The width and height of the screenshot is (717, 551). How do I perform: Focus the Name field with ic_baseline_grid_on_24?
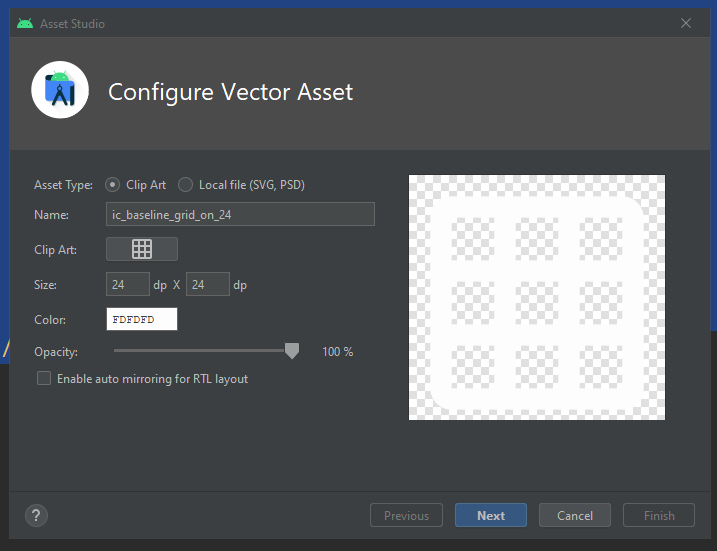point(240,214)
